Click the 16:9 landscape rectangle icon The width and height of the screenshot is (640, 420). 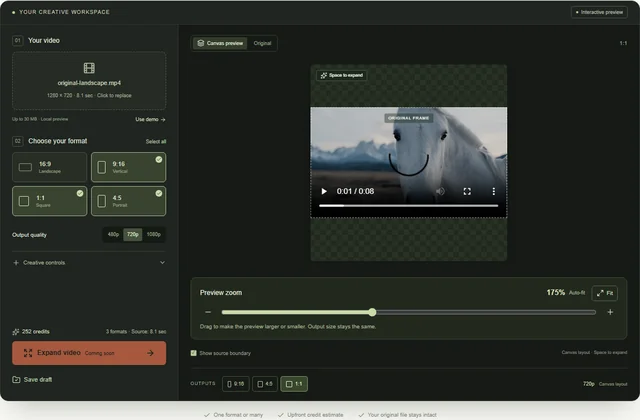click(25, 167)
